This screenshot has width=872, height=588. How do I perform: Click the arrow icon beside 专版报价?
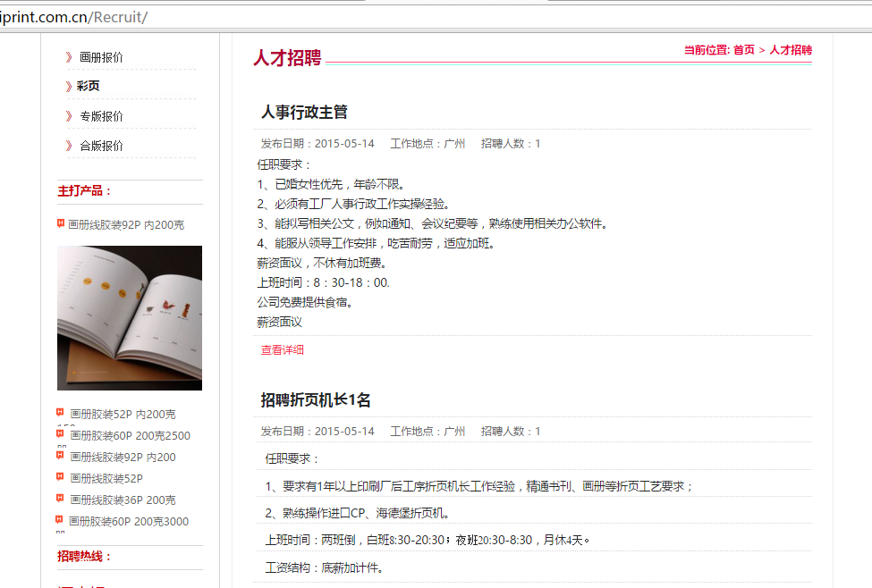69,116
